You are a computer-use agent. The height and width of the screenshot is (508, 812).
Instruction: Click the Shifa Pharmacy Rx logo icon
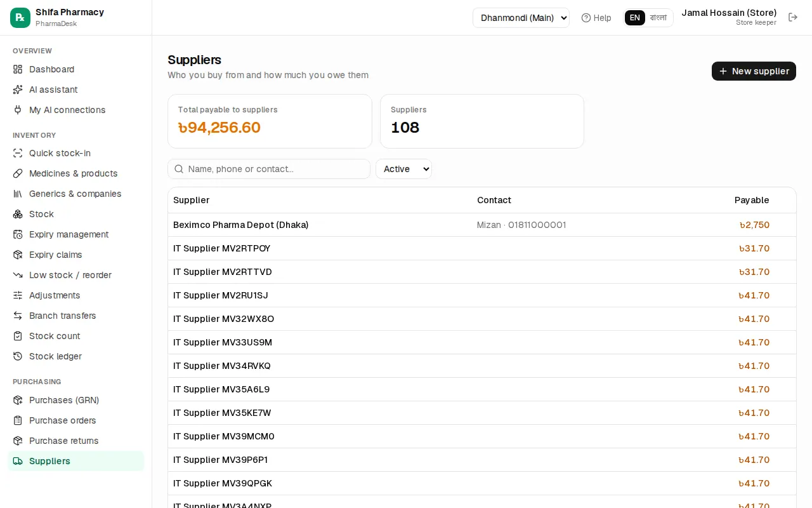tap(20, 18)
